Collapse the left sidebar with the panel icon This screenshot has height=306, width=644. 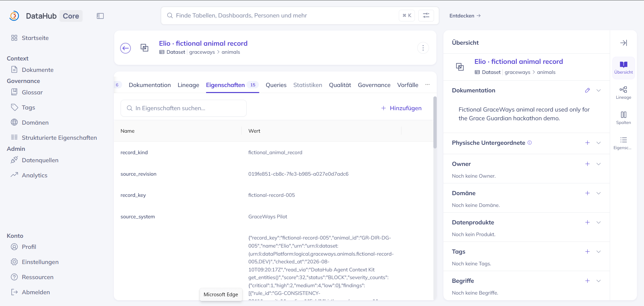100,16
